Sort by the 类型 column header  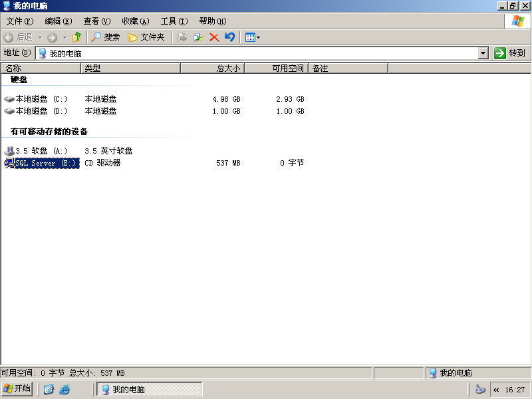click(130, 68)
